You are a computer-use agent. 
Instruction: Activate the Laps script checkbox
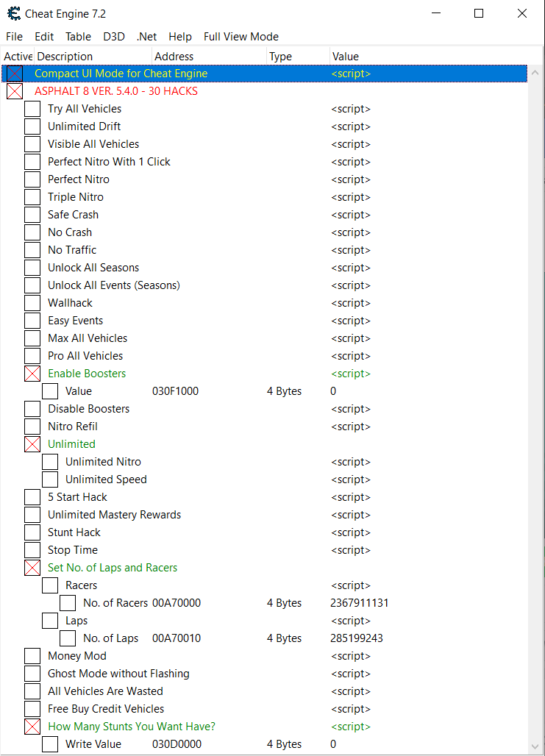coord(50,621)
